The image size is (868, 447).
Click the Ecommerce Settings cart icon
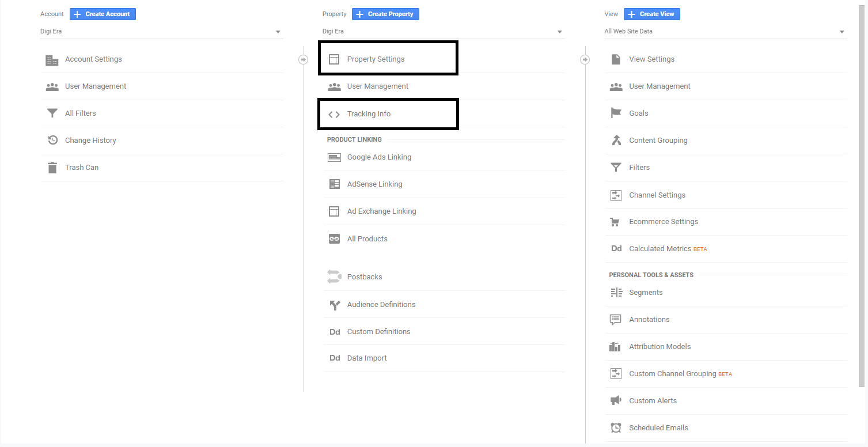pyautogui.click(x=616, y=222)
